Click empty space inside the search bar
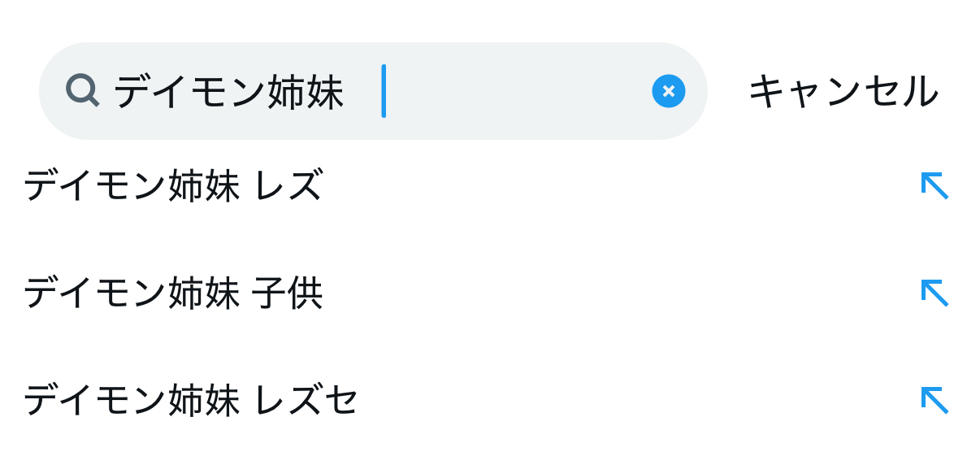Screen dimensions: 980x465 click(x=520, y=91)
